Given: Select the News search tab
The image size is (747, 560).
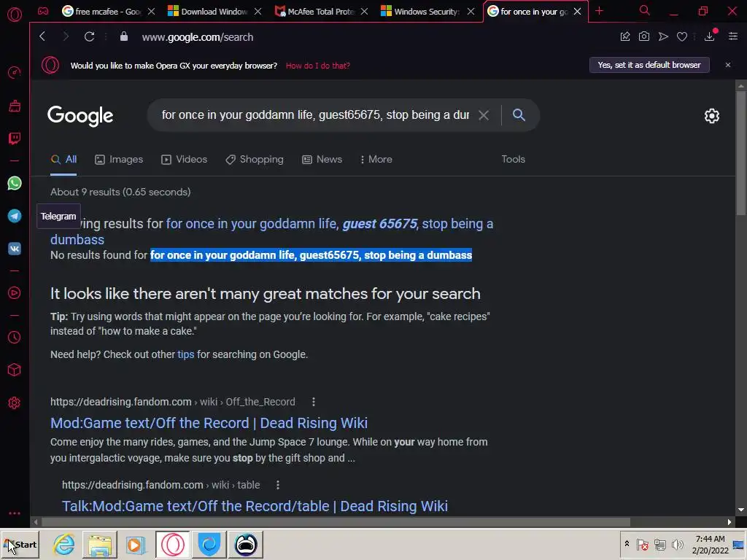Looking at the screenshot, I should click(322, 160).
